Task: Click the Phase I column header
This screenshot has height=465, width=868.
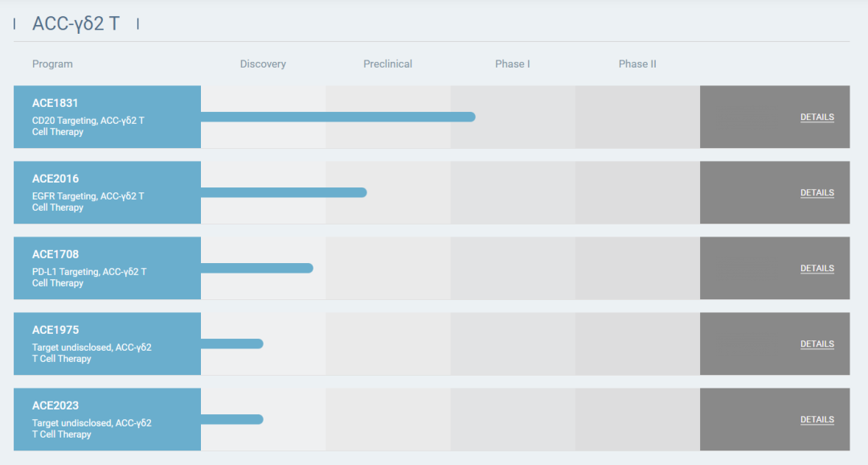Action: tap(513, 64)
